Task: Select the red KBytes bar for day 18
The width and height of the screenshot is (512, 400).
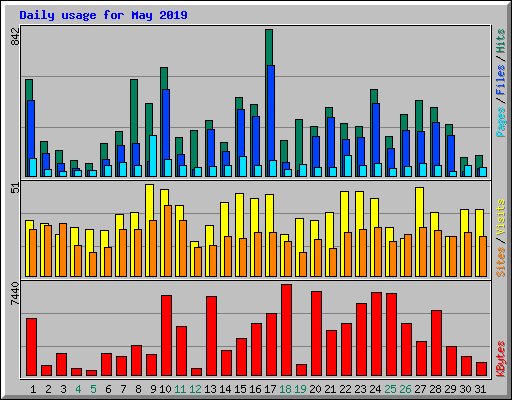Action: [286, 330]
